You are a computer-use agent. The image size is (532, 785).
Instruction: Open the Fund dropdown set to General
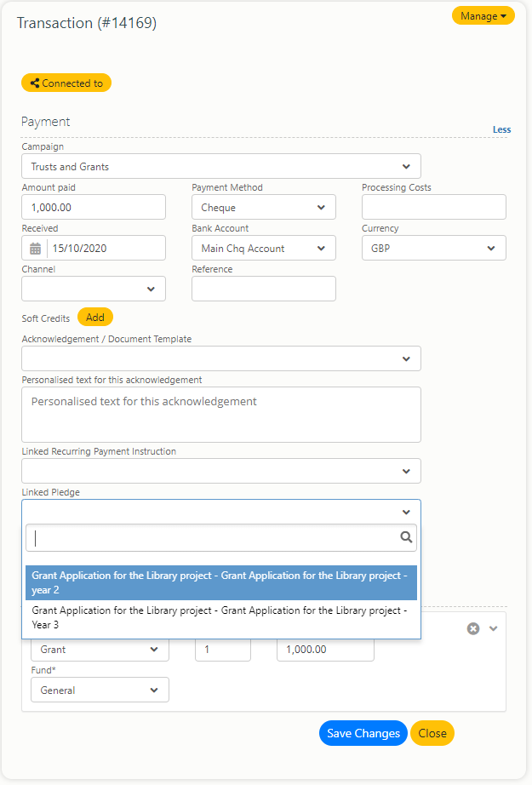(x=100, y=690)
